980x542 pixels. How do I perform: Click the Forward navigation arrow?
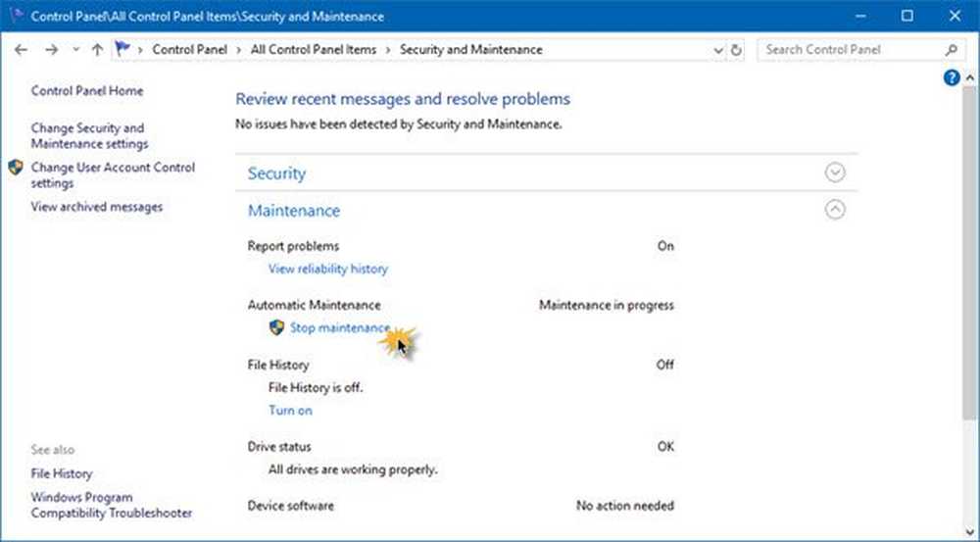coord(51,50)
